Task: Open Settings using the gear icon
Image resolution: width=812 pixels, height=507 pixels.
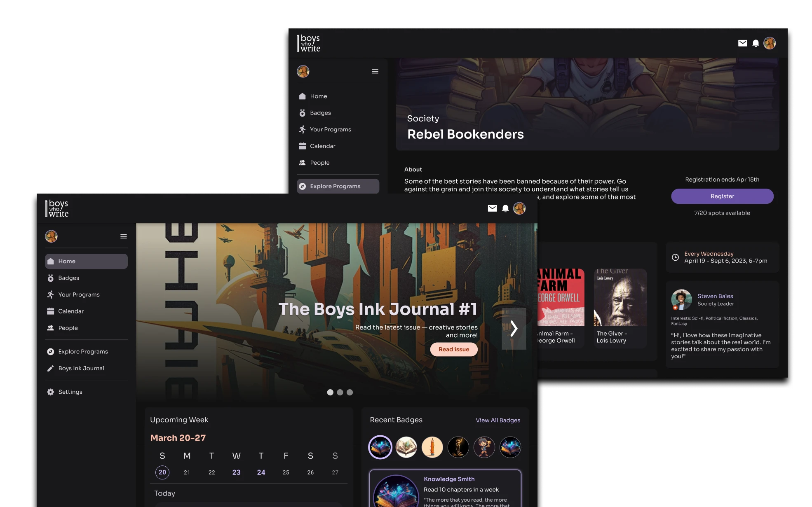Action: 50,392
